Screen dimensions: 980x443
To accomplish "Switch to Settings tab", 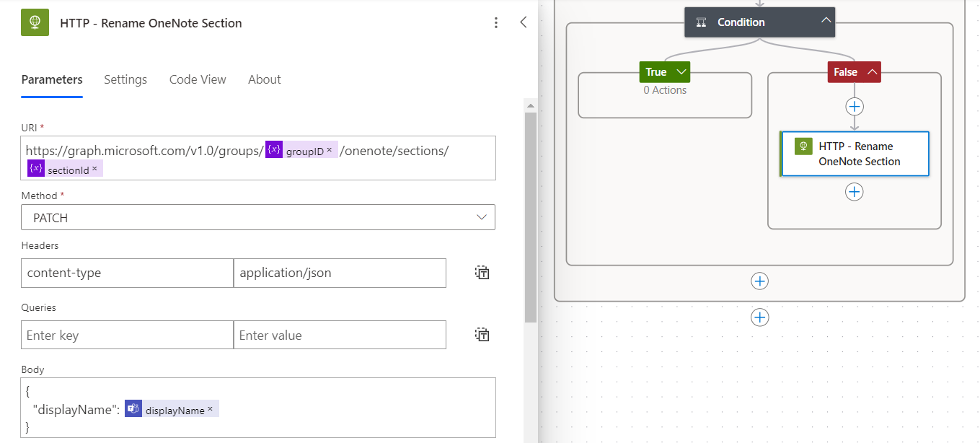I will (x=125, y=79).
